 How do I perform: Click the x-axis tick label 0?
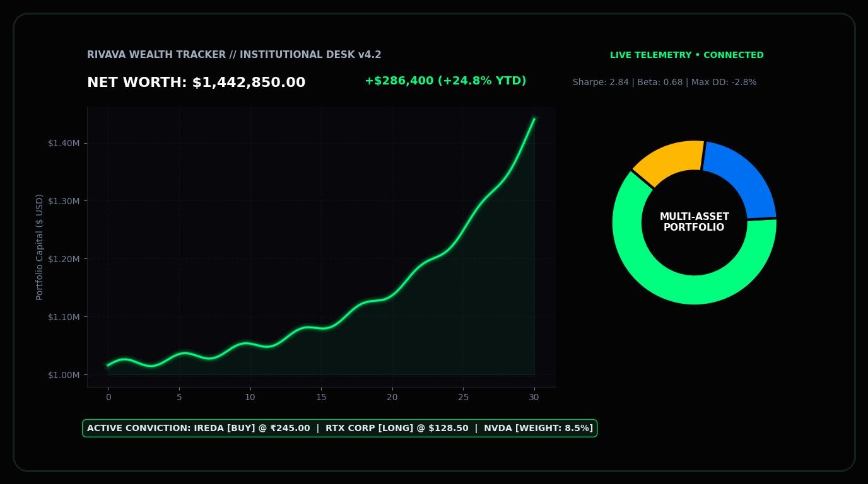(108, 397)
